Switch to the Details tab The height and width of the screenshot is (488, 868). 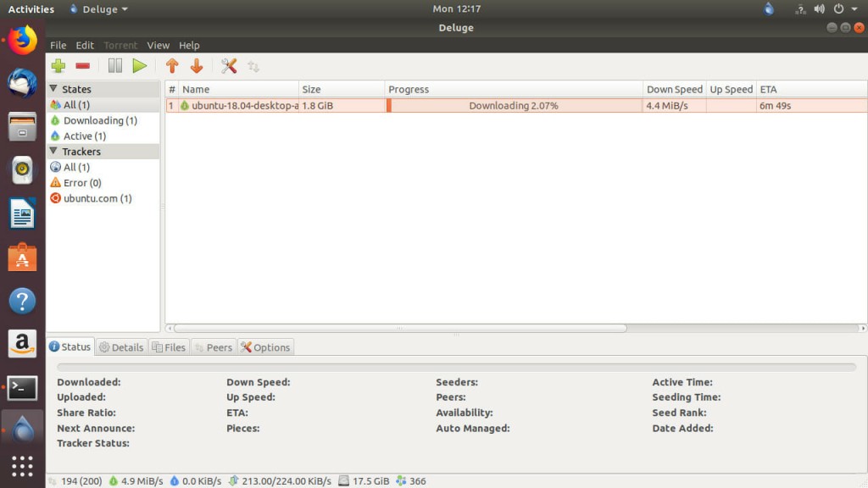tap(121, 347)
